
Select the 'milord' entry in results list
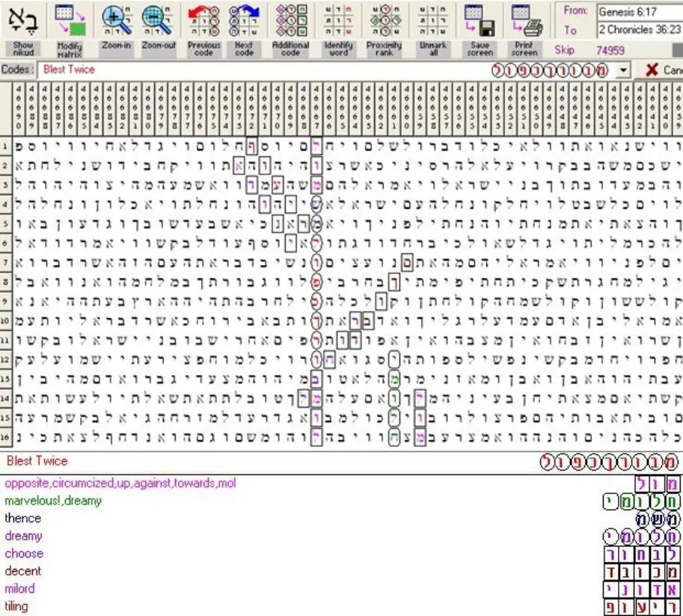tap(19, 588)
